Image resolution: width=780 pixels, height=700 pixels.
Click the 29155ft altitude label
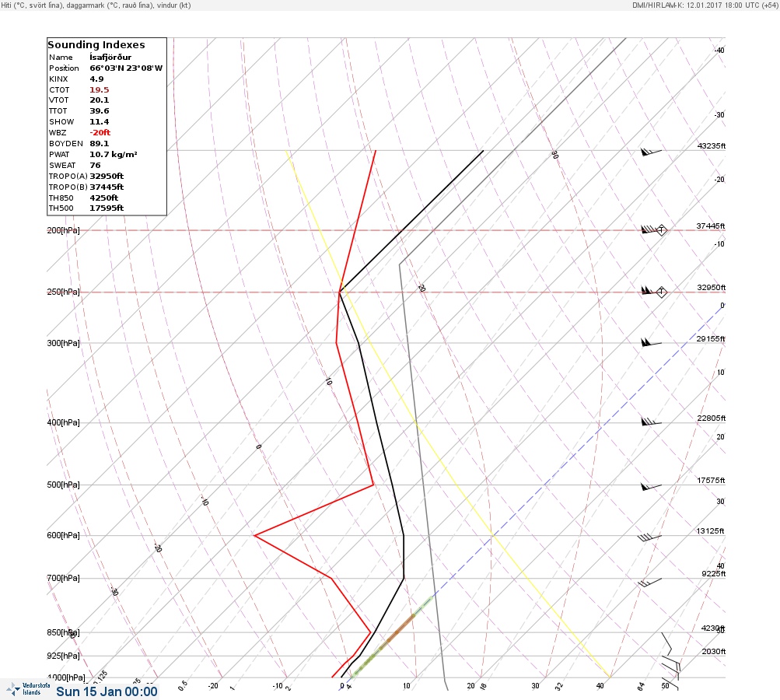point(711,339)
